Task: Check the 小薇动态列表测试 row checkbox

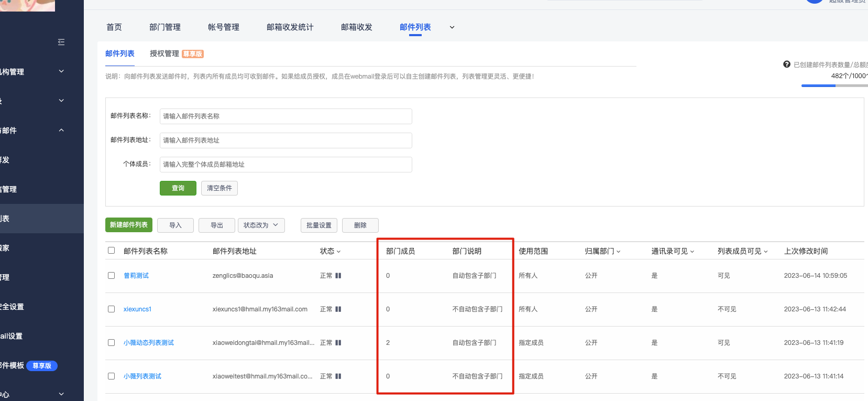Action: [111, 343]
